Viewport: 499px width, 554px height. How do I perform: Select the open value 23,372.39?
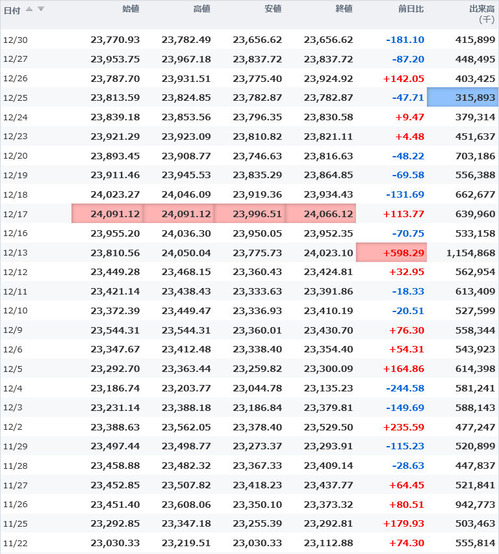pos(115,311)
